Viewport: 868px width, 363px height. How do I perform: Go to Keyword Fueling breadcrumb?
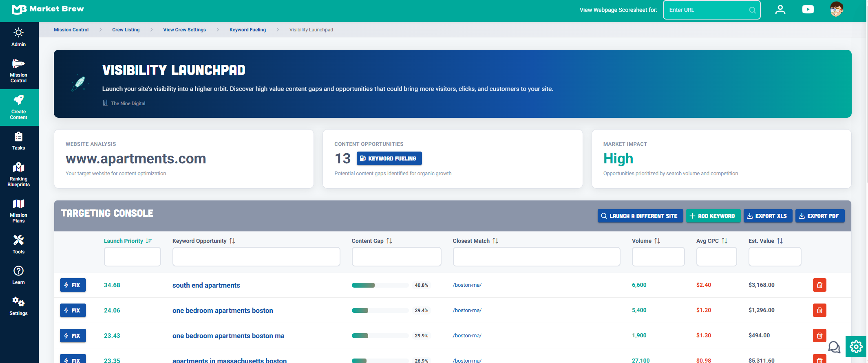click(x=248, y=30)
